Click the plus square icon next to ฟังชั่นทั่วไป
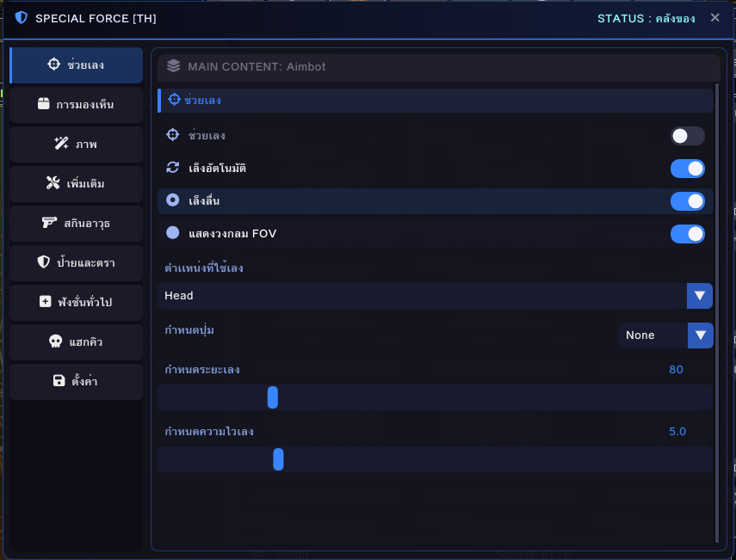This screenshot has width=736, height=560. 45,302
